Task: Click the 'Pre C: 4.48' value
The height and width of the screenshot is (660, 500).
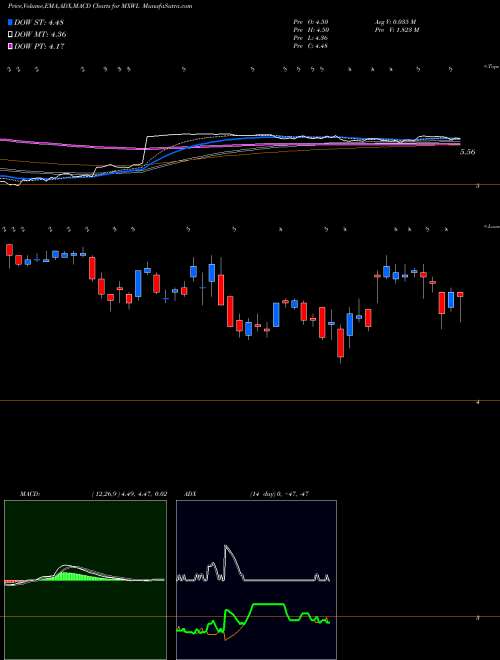Action: tap(311, 46)
